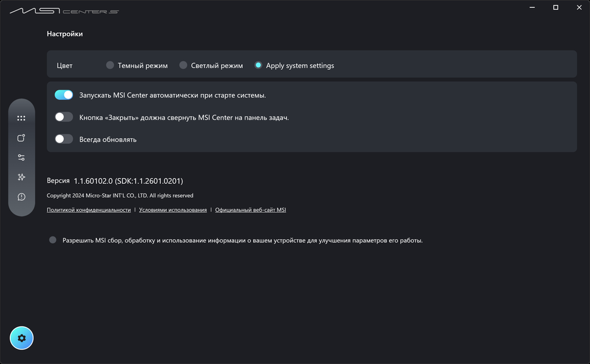This screenshot has height=364, width=590.
Task: Click the sparkle stars sidebar icon
Action: [21, 177]
